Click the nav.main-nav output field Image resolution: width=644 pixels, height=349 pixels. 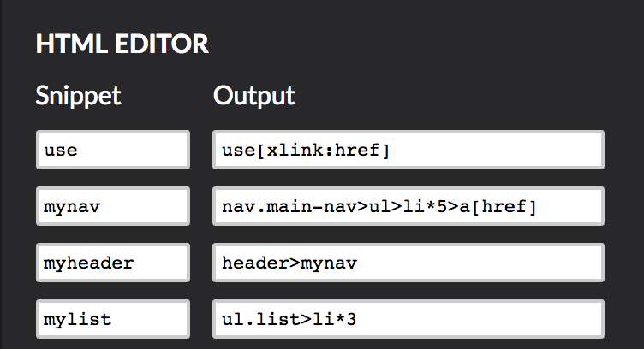[x=408, y=206]
